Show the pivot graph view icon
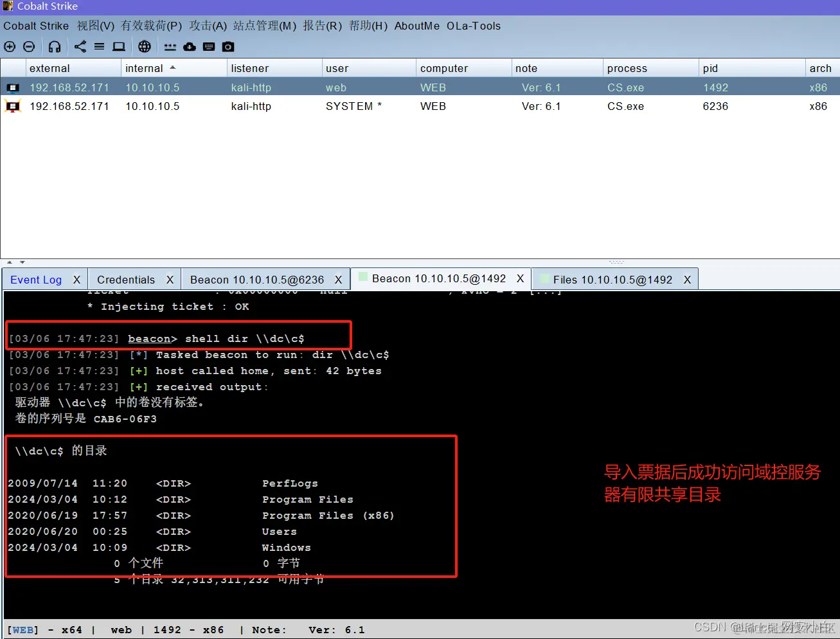 pyautogui.click(x=80, y=46)
